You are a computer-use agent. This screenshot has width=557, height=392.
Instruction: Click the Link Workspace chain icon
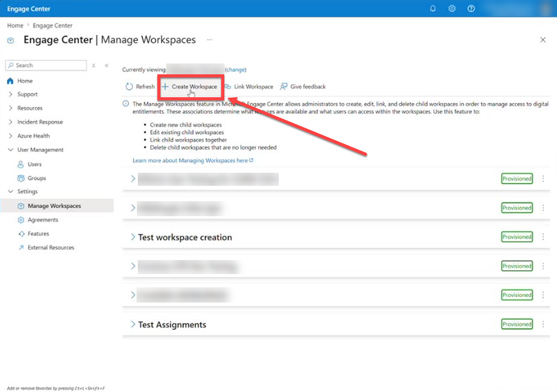click(228, 87)
